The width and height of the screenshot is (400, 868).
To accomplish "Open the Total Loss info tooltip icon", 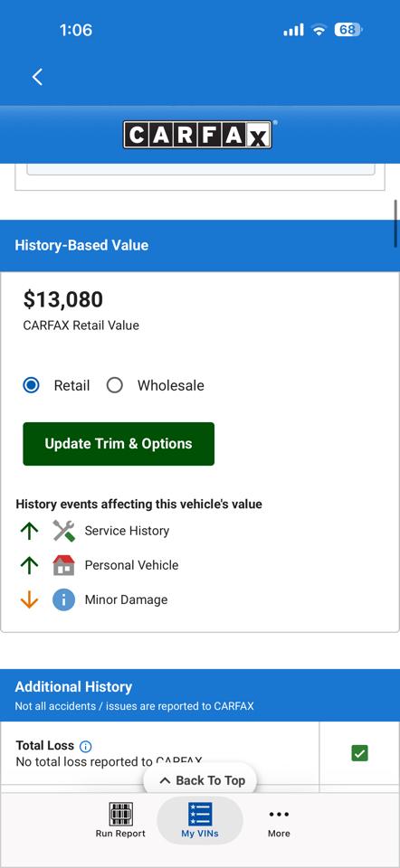I will [x=85, y=746].
